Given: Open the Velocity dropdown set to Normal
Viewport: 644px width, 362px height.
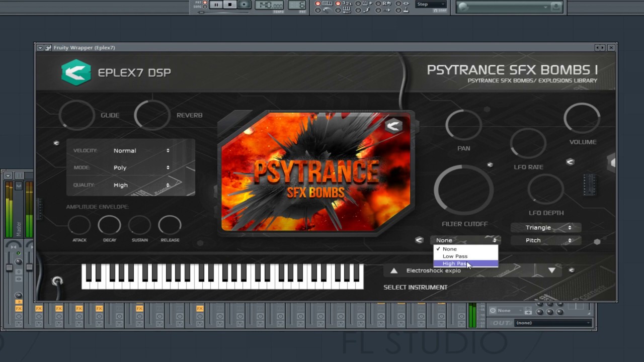Looking at the screenshot, I should [x=141, y=150].
